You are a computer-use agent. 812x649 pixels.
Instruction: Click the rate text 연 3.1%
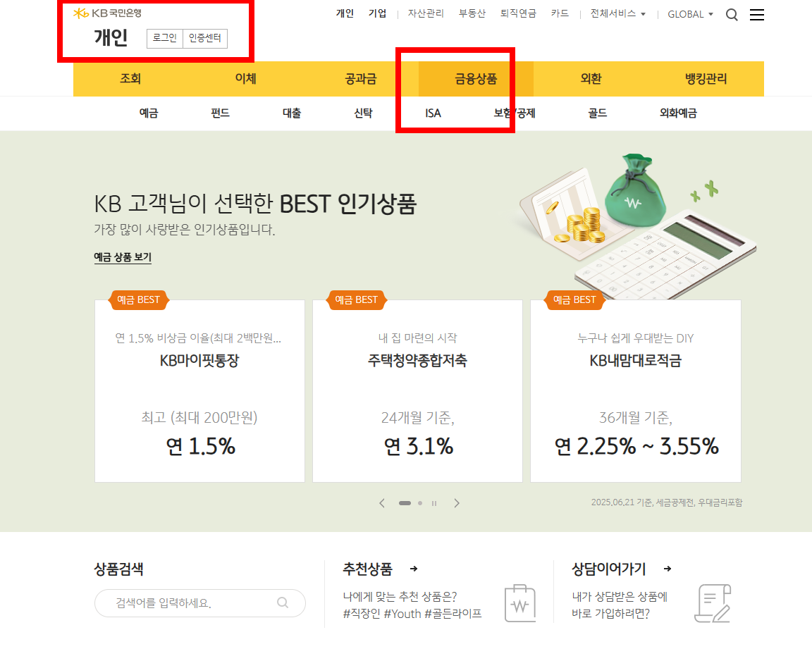point(419,446)
